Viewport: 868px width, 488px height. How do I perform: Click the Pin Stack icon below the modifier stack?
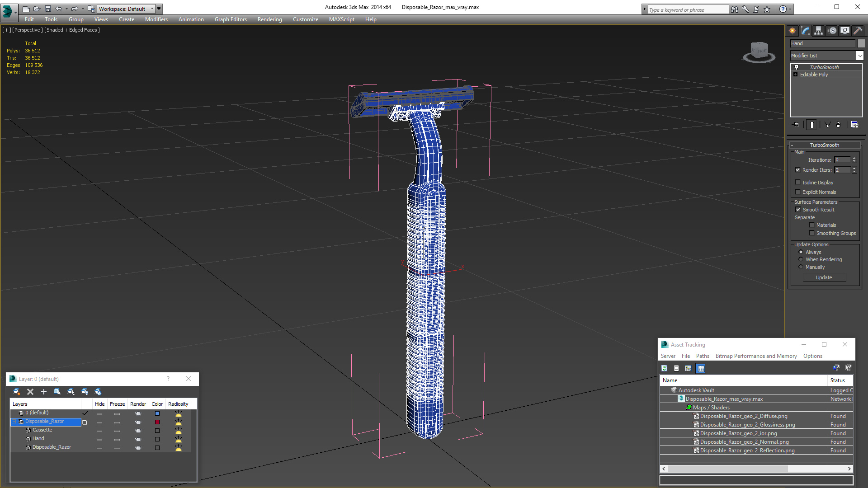pyautogui.click(x=796, y=125)
